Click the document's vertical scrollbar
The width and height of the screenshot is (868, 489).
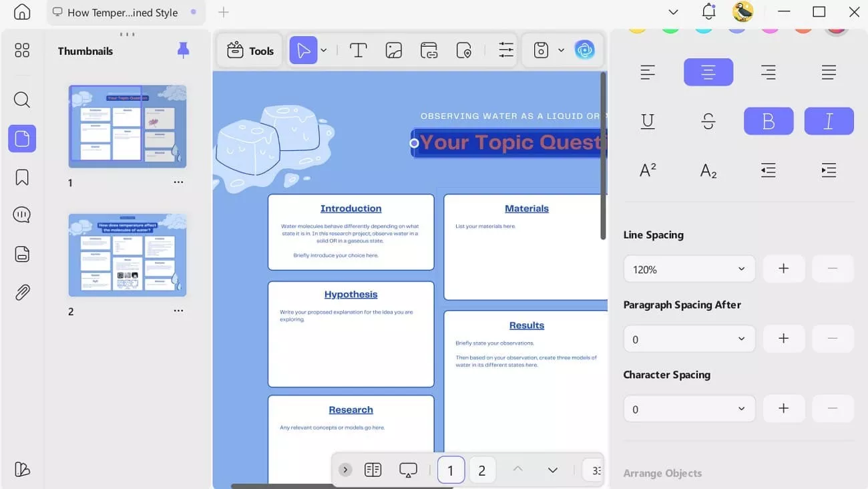point(604,156)
